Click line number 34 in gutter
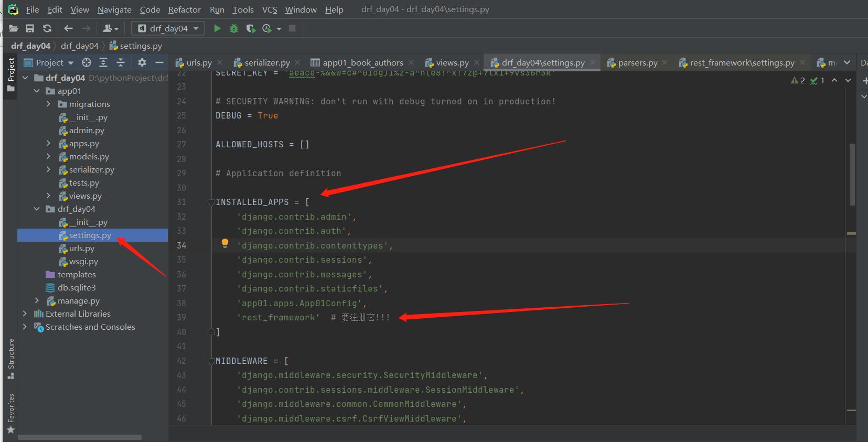The height and width of the screenshot is (442, 868). tap(181, 245)
